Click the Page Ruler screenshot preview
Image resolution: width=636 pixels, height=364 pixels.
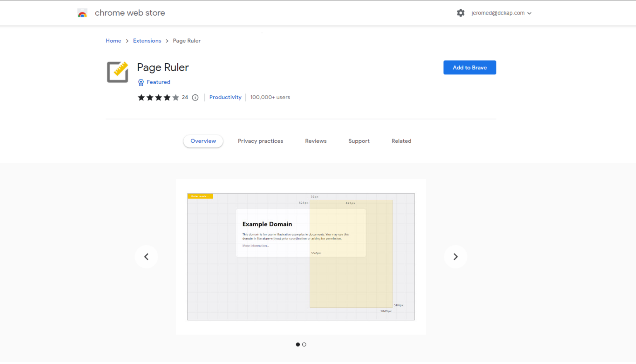[301, 256]
